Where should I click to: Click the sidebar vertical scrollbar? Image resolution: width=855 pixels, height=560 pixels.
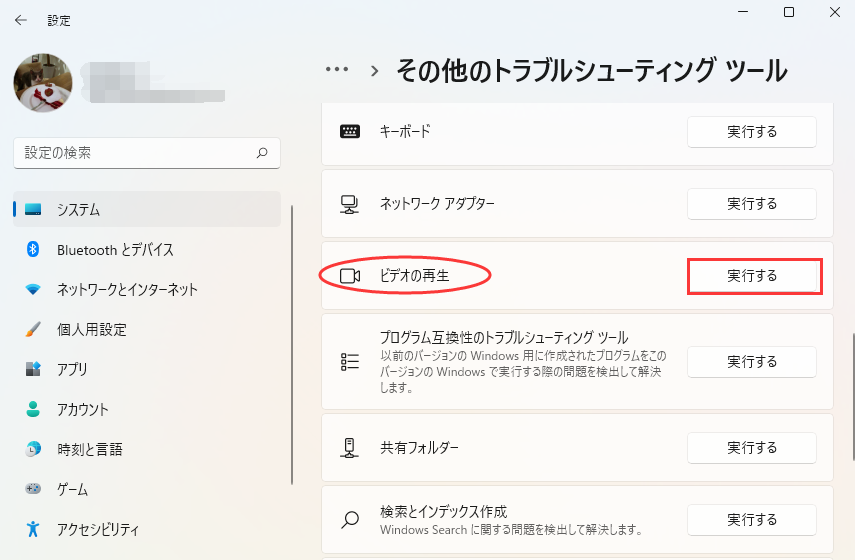(292, 345)
